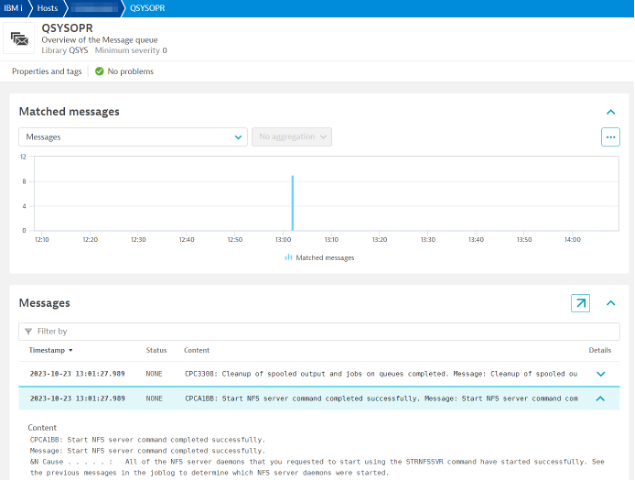Go to Hosts breadcrumb
Viewport: 635px width, 480px height.
47,8
